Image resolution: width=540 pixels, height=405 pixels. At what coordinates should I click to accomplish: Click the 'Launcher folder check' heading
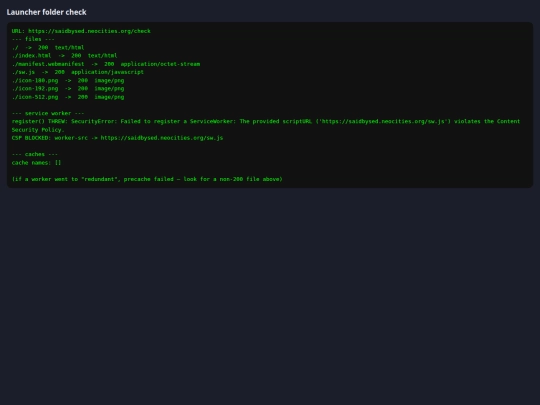(x=46, y=12)
